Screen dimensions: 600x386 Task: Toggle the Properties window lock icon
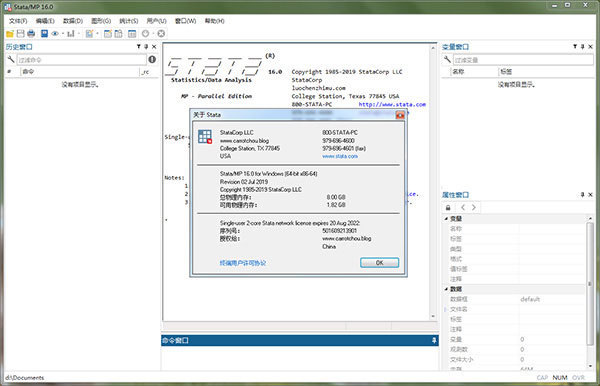tap(448, 207)
